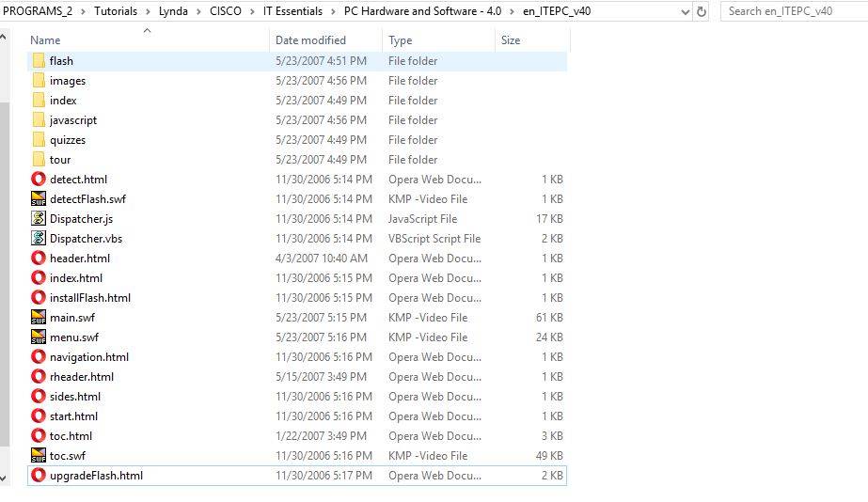The image size is (868, 502).
Task: Click Opera icon of rheader.html
Action: [39, 377]
